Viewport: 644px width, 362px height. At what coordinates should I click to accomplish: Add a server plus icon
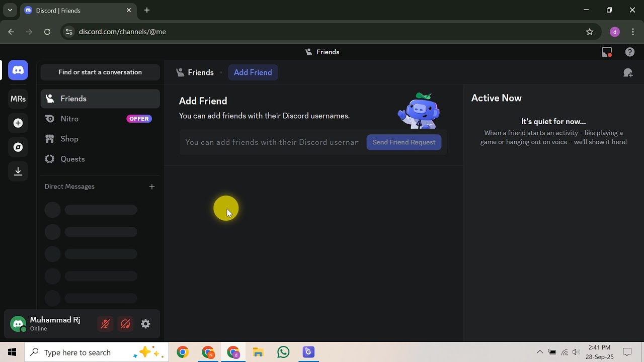coord(18,123)
